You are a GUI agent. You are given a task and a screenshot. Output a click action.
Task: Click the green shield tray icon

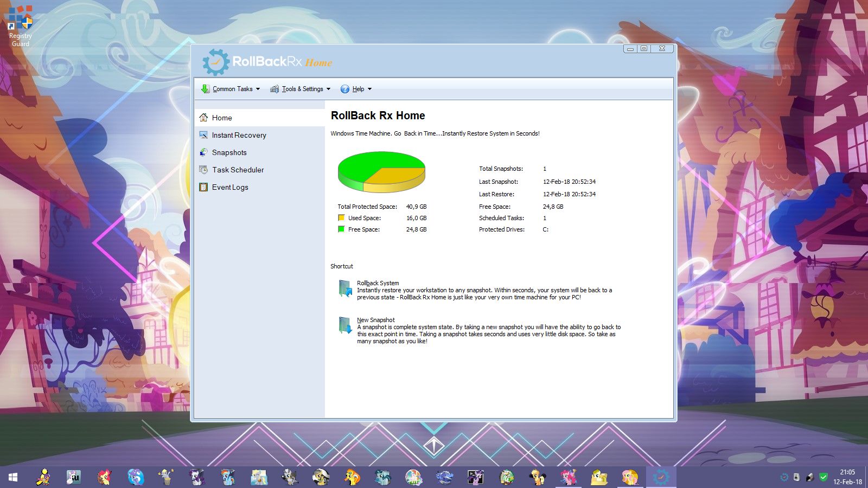[823, 477]
